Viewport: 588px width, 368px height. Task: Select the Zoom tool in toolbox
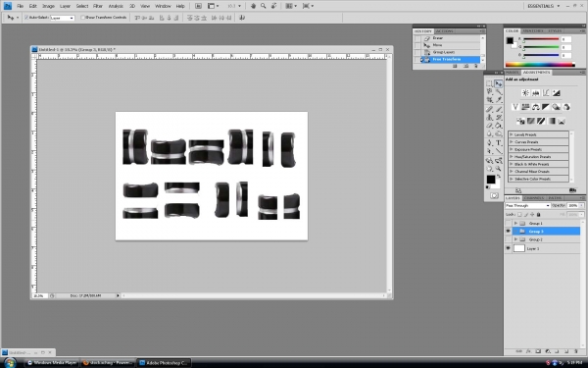[x=499, y=169]
